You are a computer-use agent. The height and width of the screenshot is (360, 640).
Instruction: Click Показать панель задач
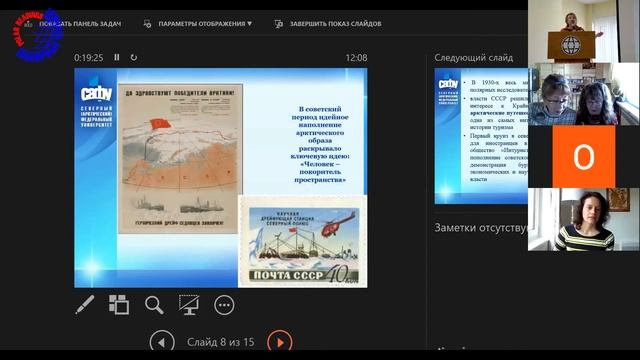[80, 24]
